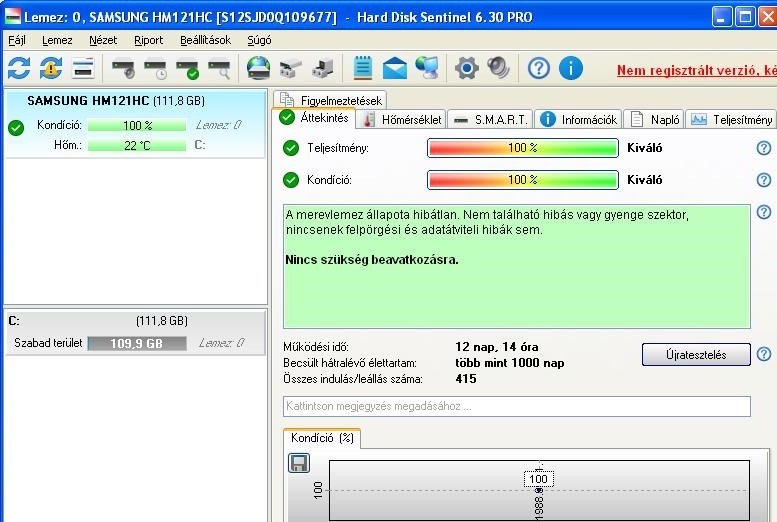Image resolution: width=777 pixels, height=522 pixels.
Task: Click 'Kiváló' label next to Teljesítmény
Action: tap(645, 148)
